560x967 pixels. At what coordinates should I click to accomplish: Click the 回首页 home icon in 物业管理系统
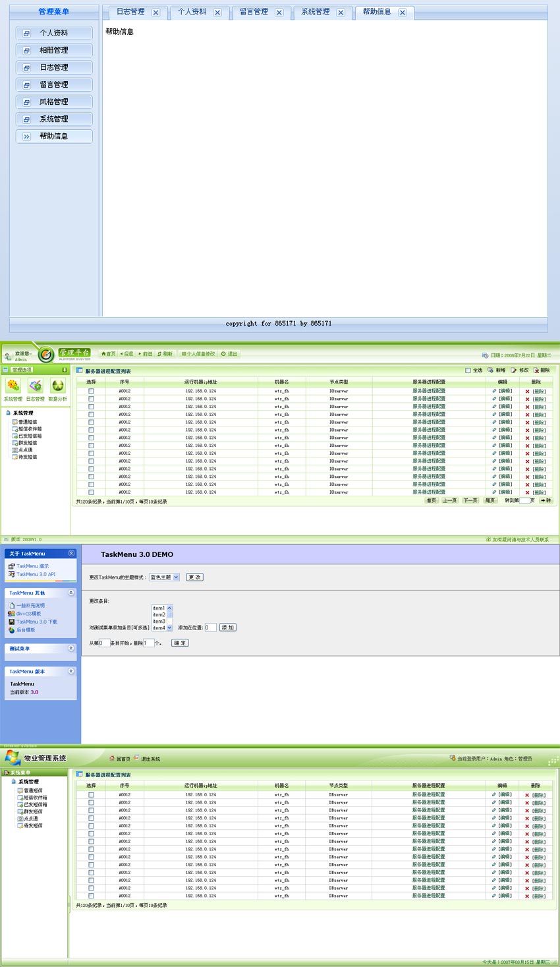coord(112,759)
